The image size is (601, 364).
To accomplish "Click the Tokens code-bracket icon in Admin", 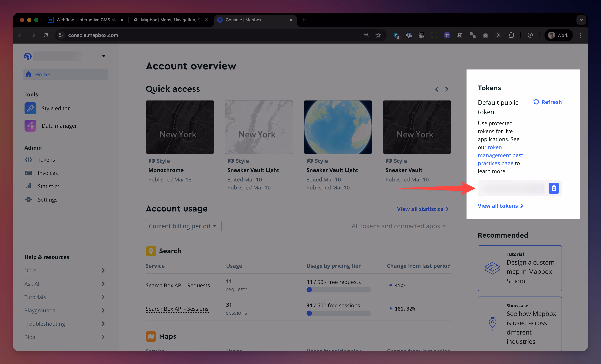I will click(x=29, y=160).
